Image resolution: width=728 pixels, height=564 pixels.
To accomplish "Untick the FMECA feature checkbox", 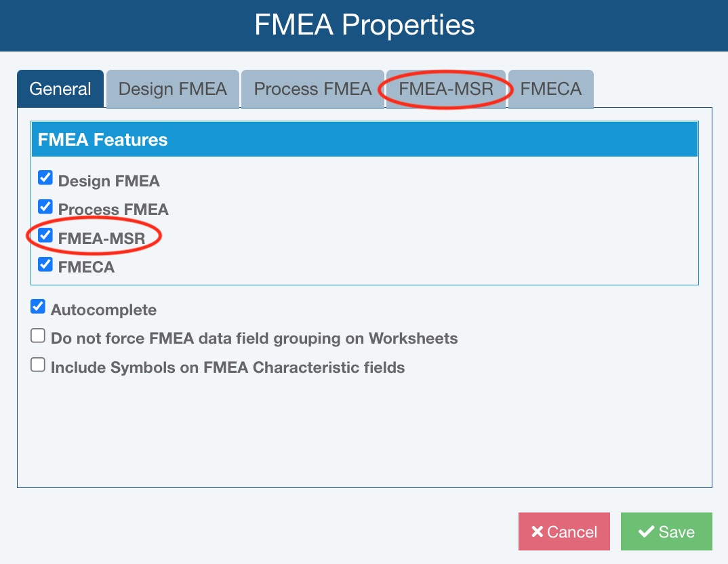I will click(45, 264).
